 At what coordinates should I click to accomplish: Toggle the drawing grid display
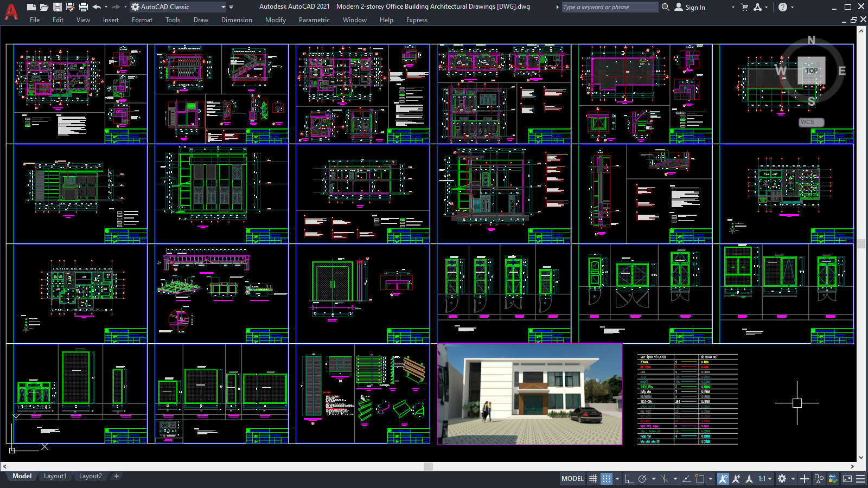pos(593,479)
